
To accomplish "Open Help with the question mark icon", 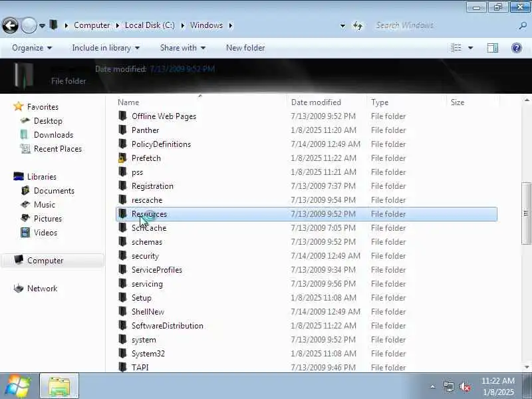I will coord(517,48).
